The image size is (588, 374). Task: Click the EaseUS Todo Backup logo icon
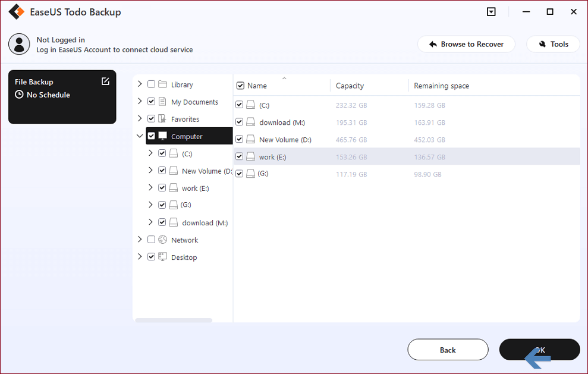click(16, 12)
